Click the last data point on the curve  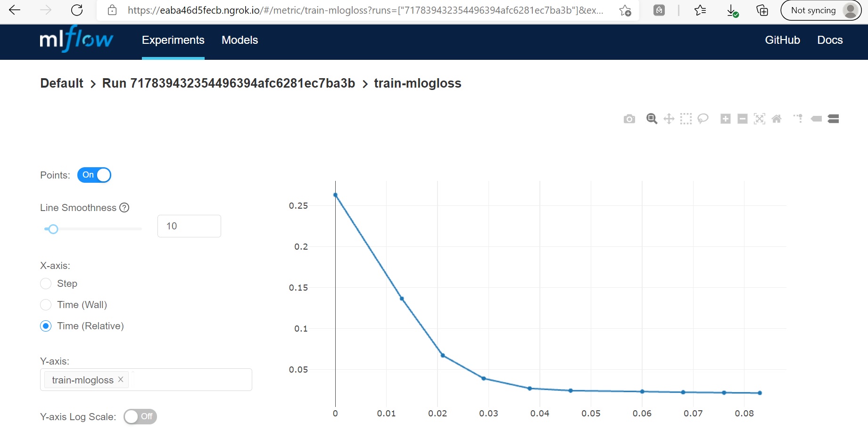point(760,393)
